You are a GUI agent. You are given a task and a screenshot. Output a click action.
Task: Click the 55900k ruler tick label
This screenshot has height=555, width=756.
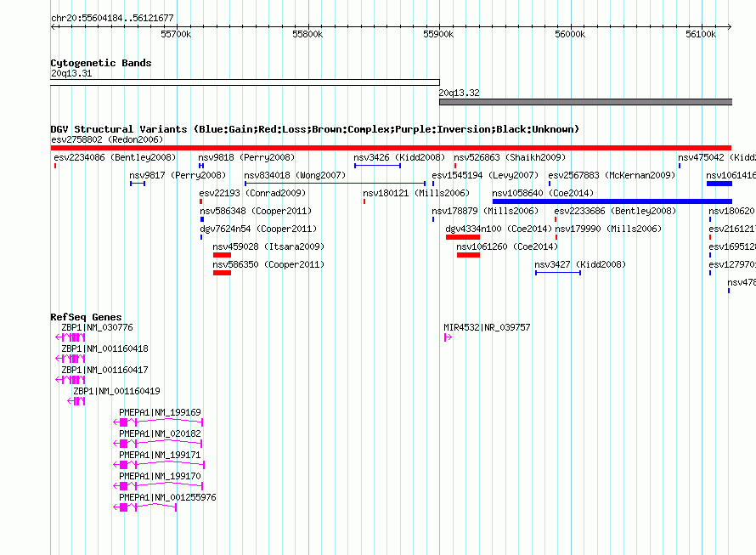click(438, 34)
